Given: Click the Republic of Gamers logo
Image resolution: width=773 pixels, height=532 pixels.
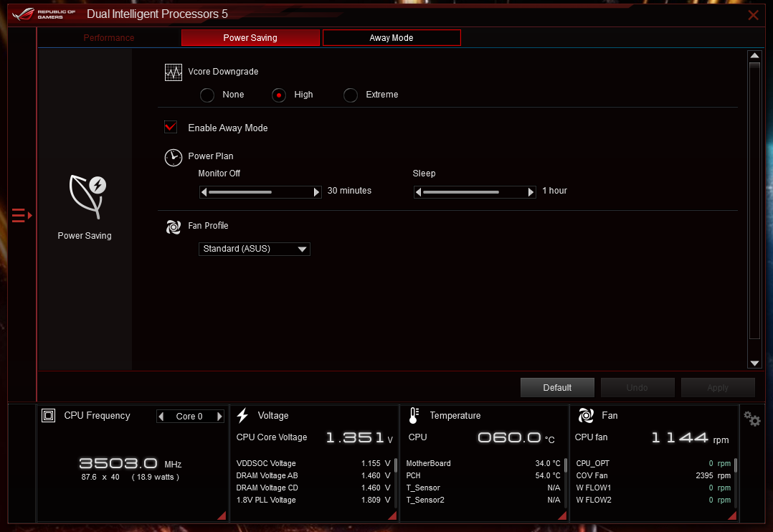Looking at the screenshot, I should (44, 14).
